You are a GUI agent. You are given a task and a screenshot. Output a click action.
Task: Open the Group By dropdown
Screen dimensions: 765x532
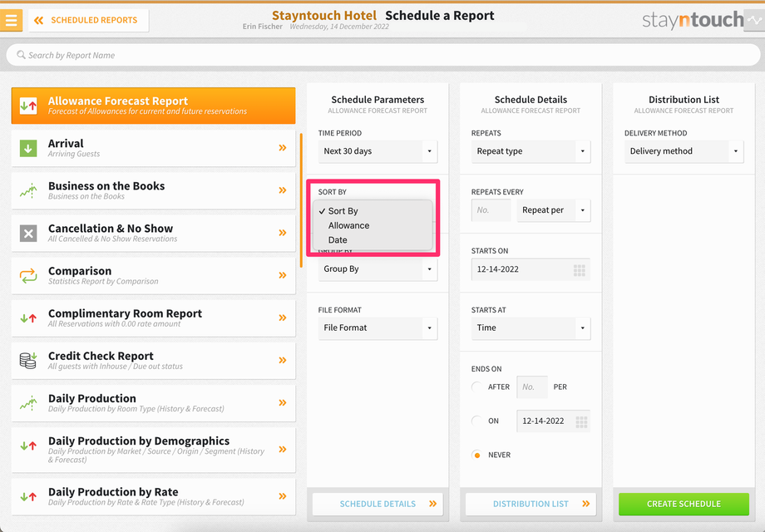(378, 269)
